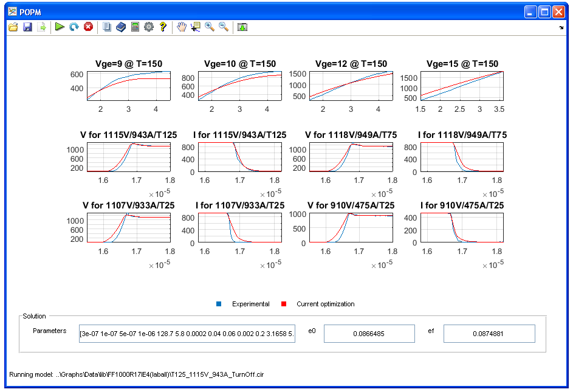Viewport: 573px width, 392px height.
Task: Click the save floppy disk icon
Action: coord(27,27)
